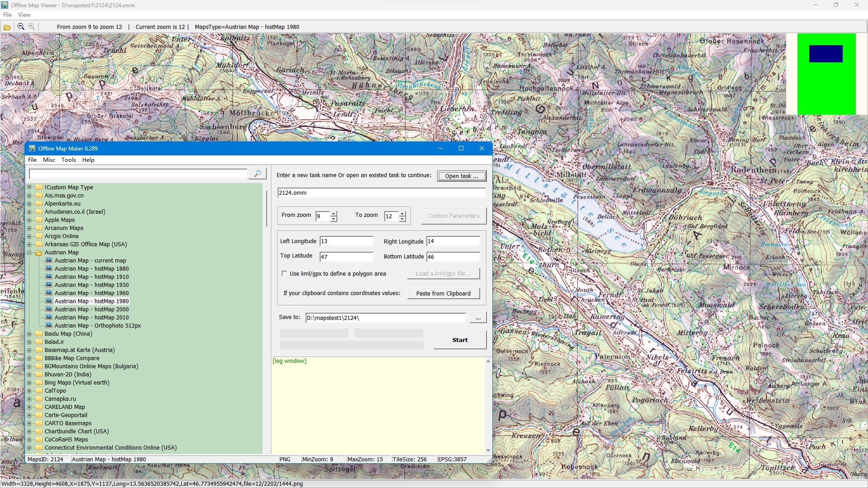Decrease the To zoom value
This screenshot has width=868, height=488.
pyautogui.click(x=402, y=219)
